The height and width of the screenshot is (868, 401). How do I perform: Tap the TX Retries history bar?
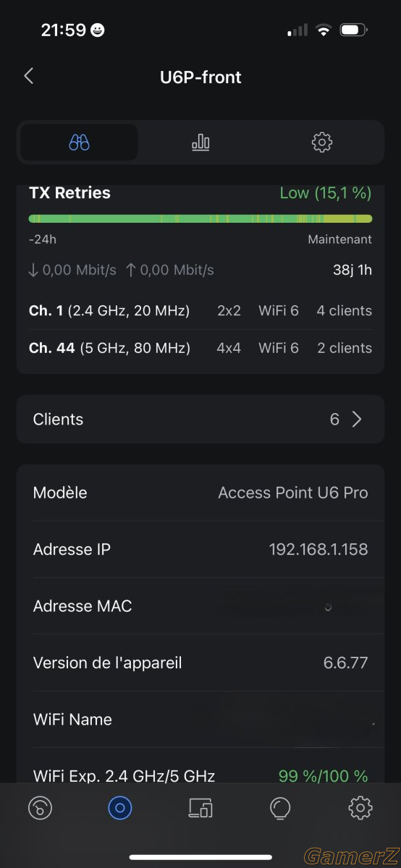click(200, 218)
